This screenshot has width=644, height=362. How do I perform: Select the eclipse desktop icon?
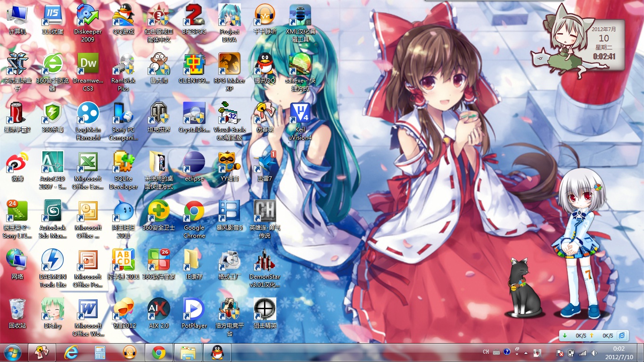[x=194, y=166]
